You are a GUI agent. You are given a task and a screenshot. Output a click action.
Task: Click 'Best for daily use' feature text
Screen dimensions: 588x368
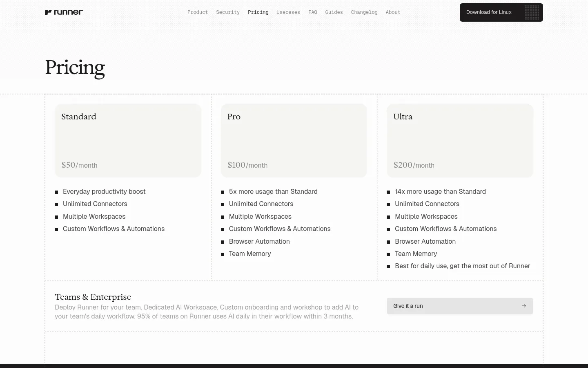[462, 266]
